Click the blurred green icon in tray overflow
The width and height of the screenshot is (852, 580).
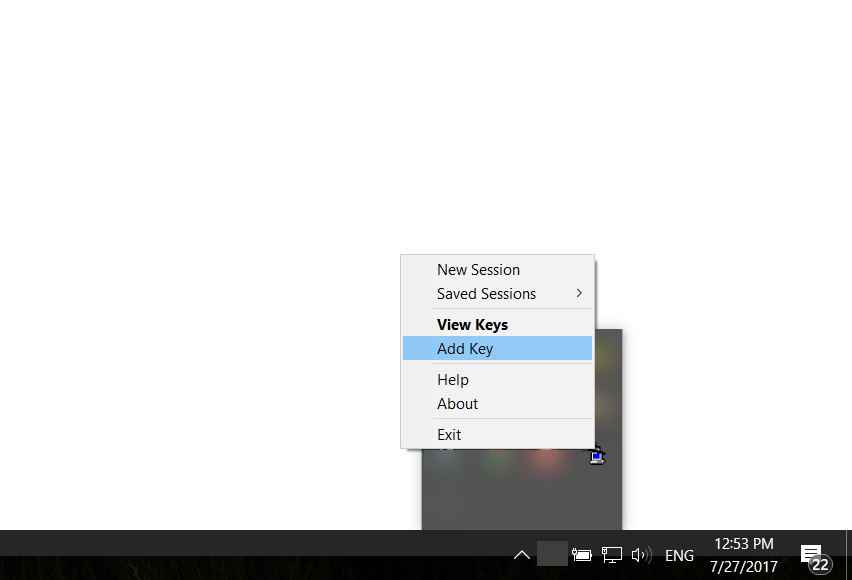click(x=498, y=459)
